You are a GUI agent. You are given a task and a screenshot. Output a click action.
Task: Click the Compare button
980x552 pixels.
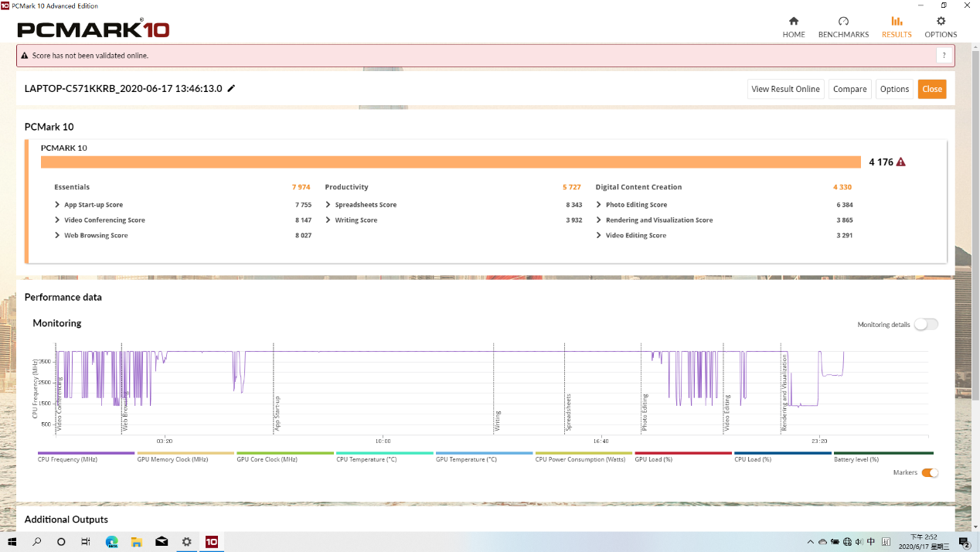pyautogui.click(x=850, y=89)
